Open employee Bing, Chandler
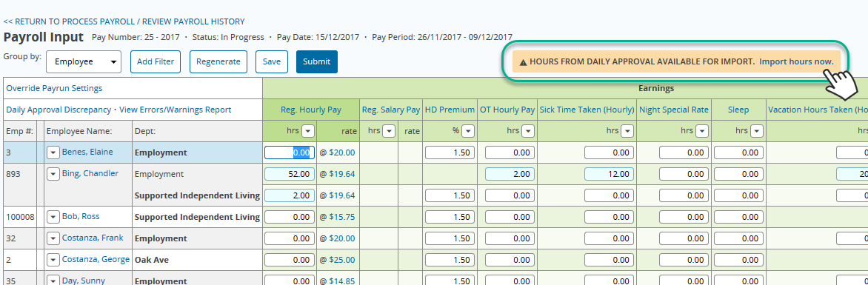The width and height of the screenshot is (868, 285). click(x=90, y=173)
